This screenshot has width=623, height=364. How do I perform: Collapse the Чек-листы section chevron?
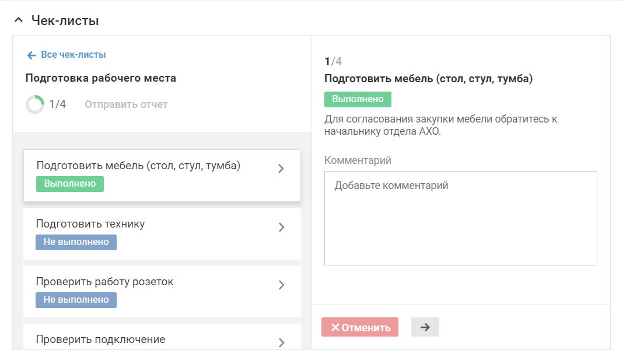click(19, 21)
